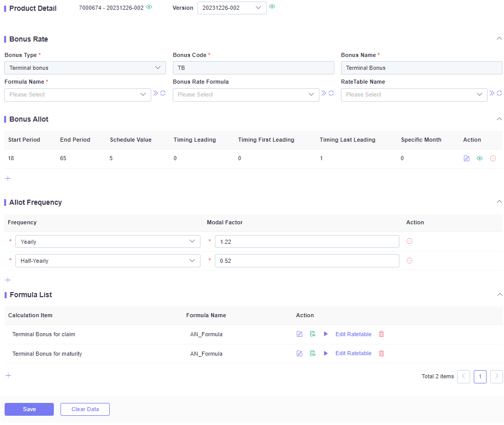
Task: Click double-arrow icon next to Bonus Rate Formula
Action: 324,93
